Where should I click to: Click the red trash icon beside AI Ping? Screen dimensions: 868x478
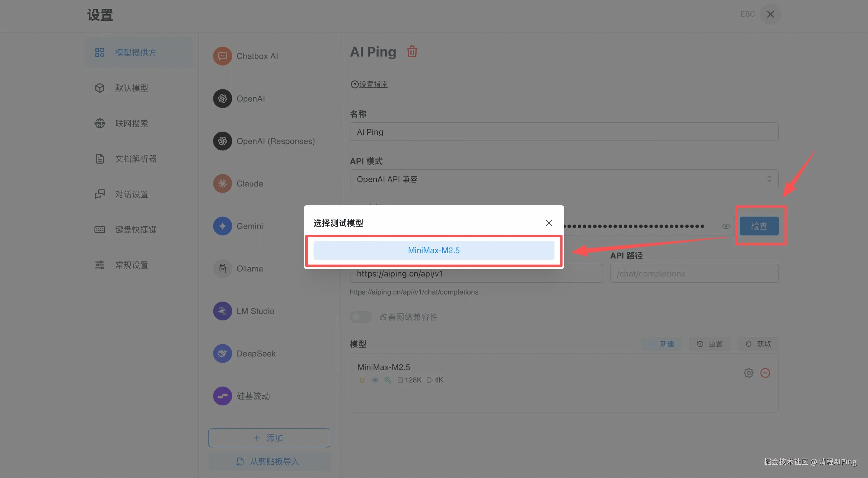pos(412,52)
